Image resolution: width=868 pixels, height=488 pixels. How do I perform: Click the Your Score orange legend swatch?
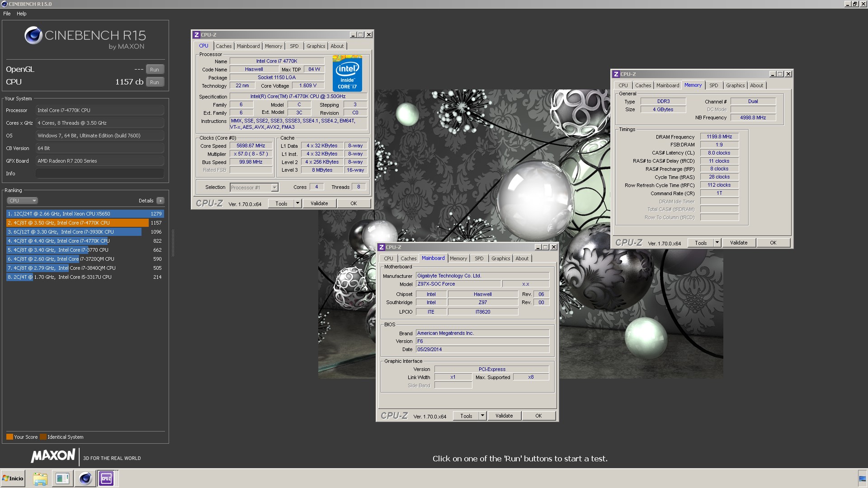[9, 437]
